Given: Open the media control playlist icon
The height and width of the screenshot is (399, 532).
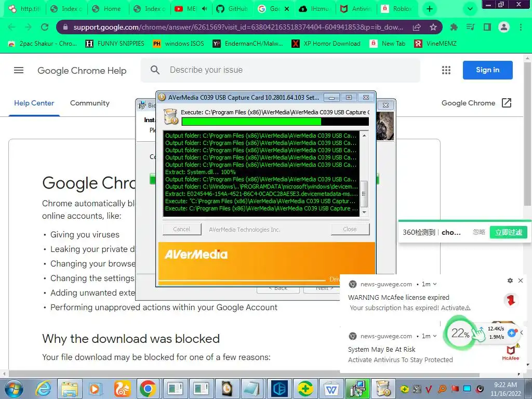Looking at the screenshot, I should pos(470,27).
